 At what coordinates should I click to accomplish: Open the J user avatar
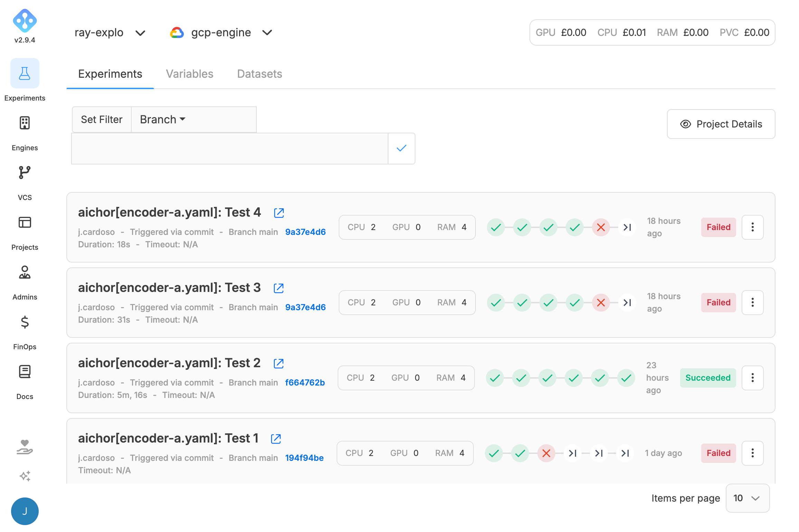[25, 511]
